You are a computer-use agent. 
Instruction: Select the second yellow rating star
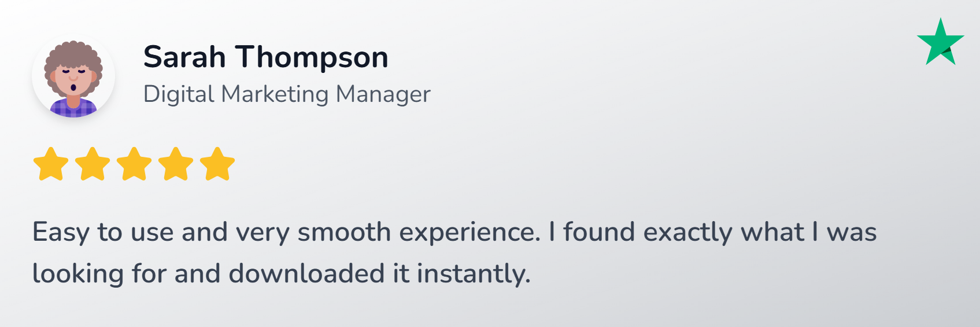click(x=93, y=164)
